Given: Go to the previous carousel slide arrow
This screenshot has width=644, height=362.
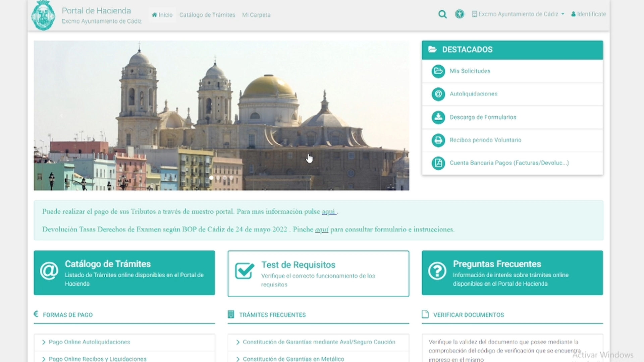Looking at the screenshot, I should click(62, 116).
